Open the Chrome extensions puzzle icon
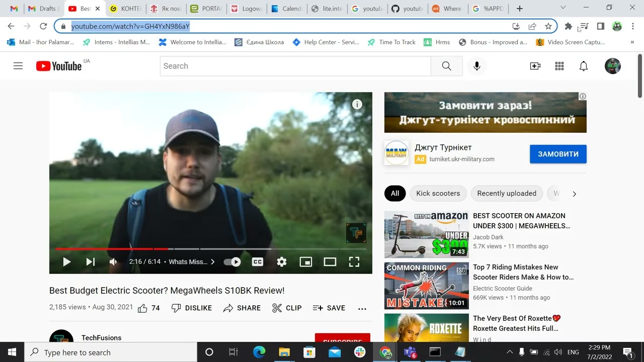This screenshot has height=362, width=644. [x=569, y=26]
